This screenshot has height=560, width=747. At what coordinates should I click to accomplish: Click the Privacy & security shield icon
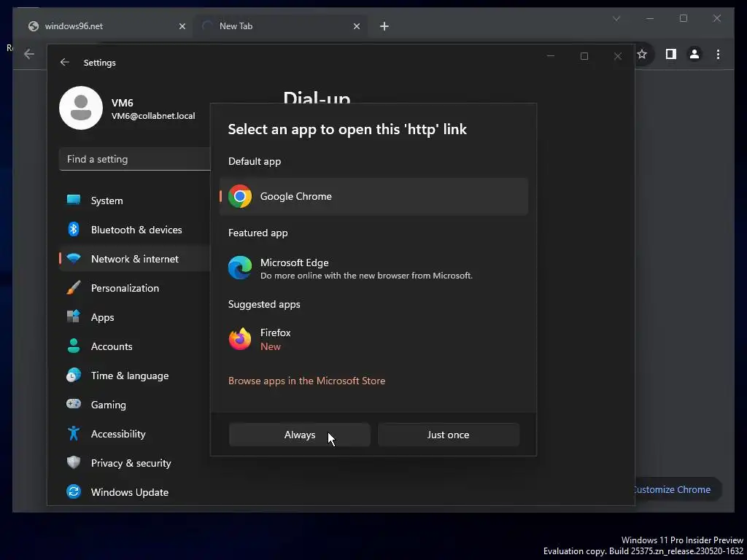pos(74,462)
